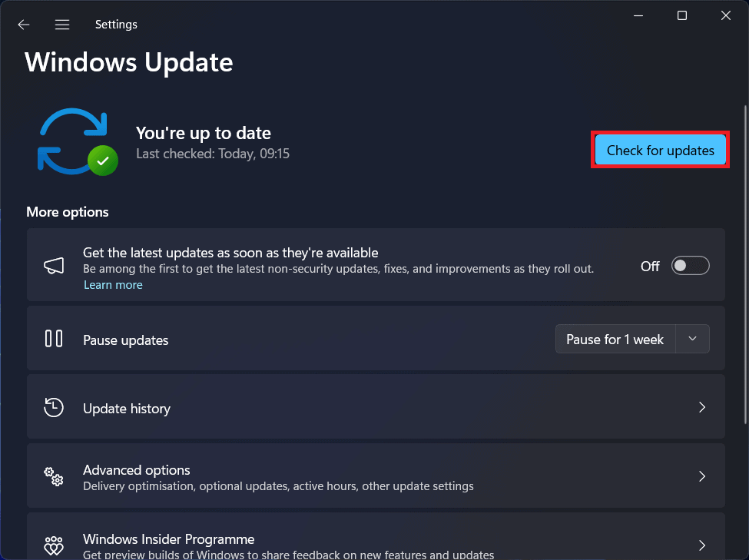Click the Windows Insider Programme people icon

[54, 545]
